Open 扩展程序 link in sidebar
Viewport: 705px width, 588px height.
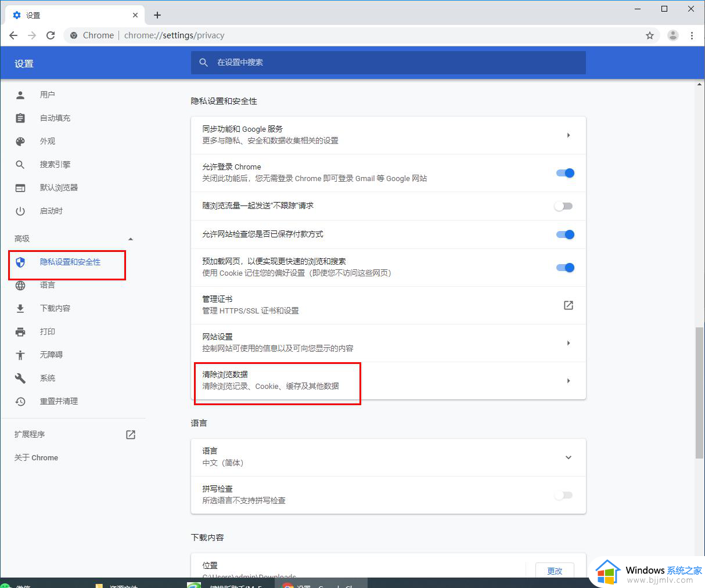[x=30, y=434]
